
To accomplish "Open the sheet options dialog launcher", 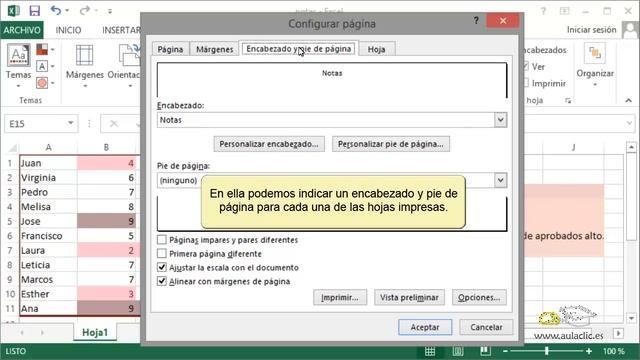I will (568, 100).
